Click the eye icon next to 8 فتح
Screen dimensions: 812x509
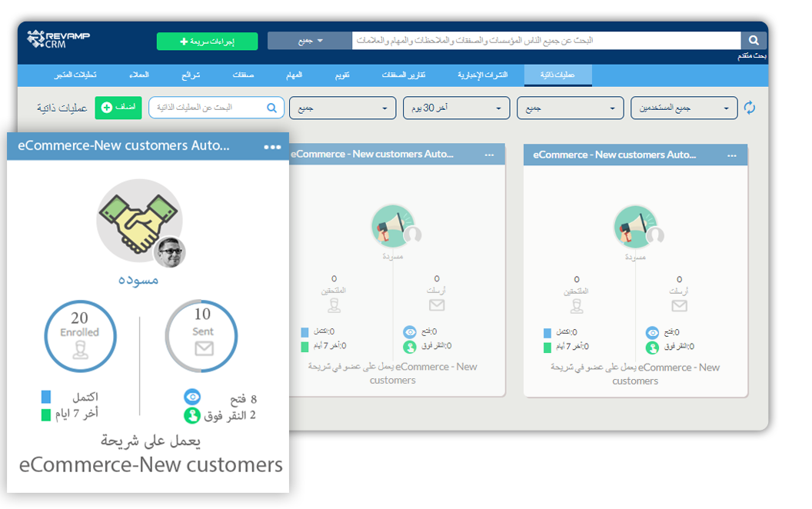tap(192, 398)
